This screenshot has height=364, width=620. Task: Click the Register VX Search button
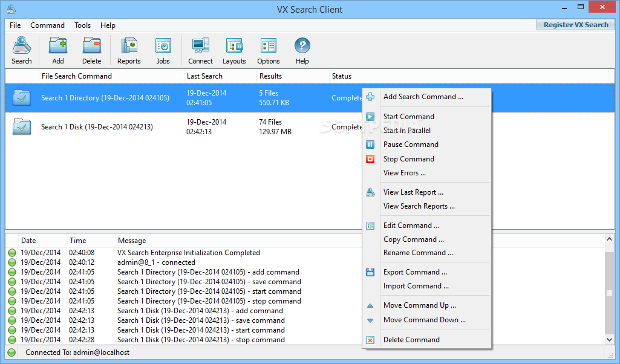(x=576, y=25)
